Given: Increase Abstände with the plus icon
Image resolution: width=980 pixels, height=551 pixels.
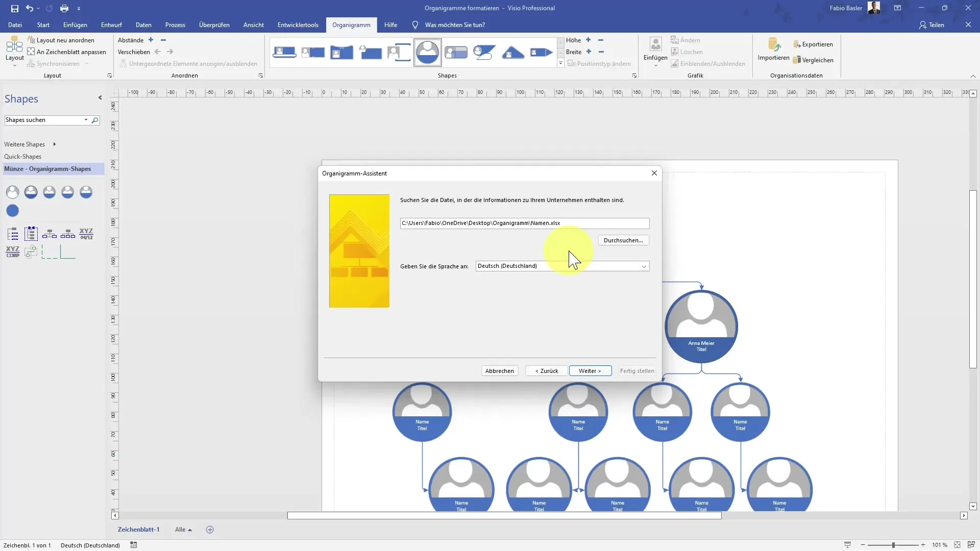Looking at the screenshot, I should (x=151, y=40).
